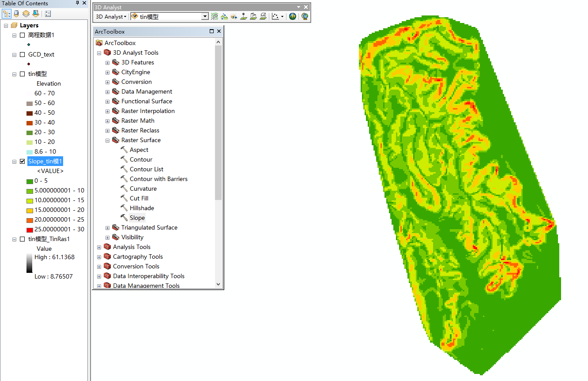Screen dimensions: 588x381
Task: Uncheck the Slope_tin模1 layer checkbox
Action: [23, 162]
